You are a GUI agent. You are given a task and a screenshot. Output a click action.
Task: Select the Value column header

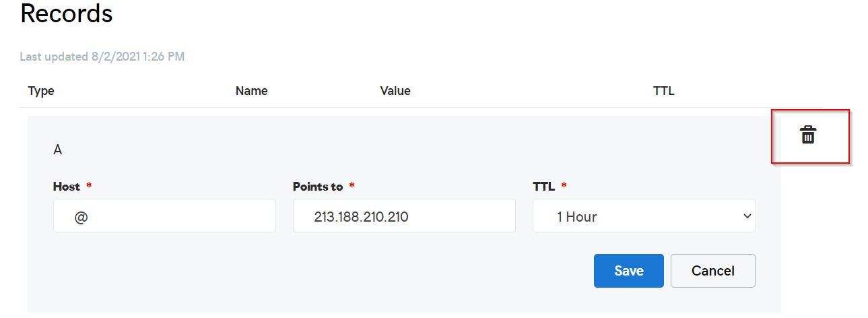[x=395, y=91]
